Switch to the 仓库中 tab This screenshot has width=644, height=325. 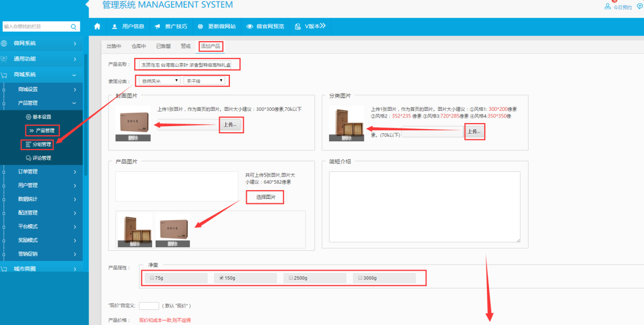138,46
